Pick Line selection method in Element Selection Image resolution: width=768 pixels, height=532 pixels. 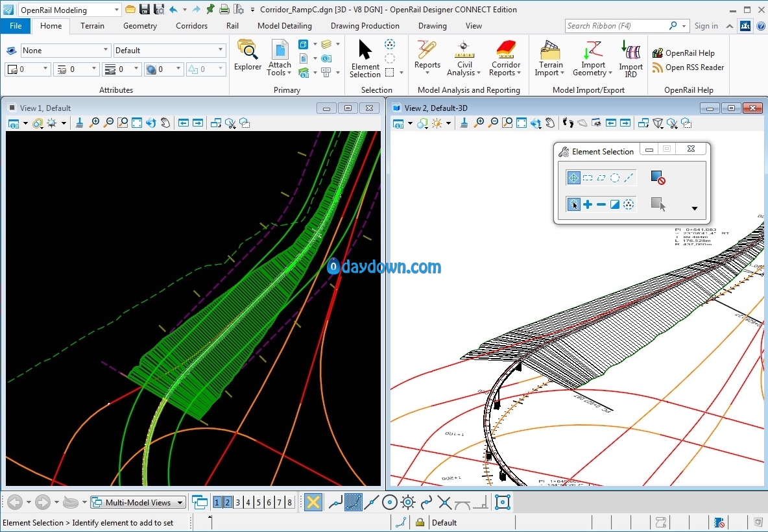pyautogui.click(x=629, y=178)
